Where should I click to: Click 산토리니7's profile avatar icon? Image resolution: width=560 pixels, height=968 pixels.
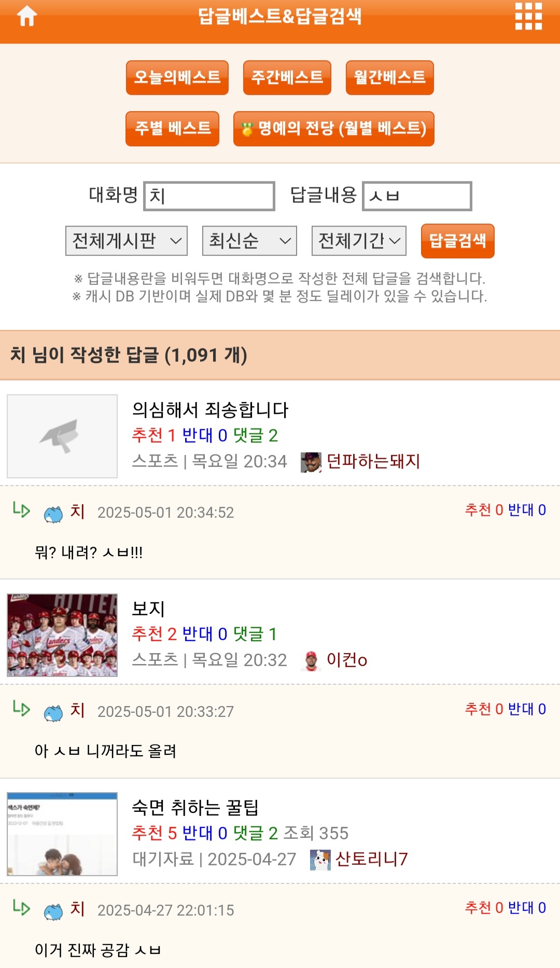[x=320, y=860]
